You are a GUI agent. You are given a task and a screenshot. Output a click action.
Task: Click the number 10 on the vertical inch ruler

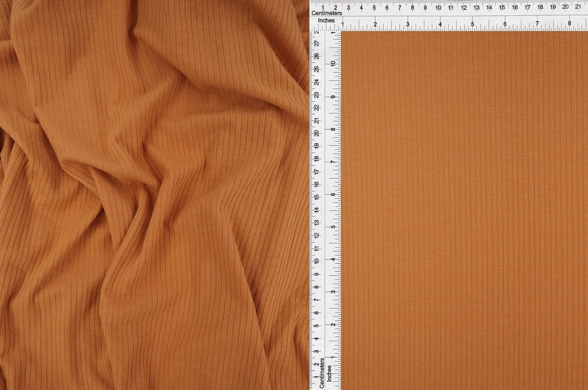tap(332, 63)
